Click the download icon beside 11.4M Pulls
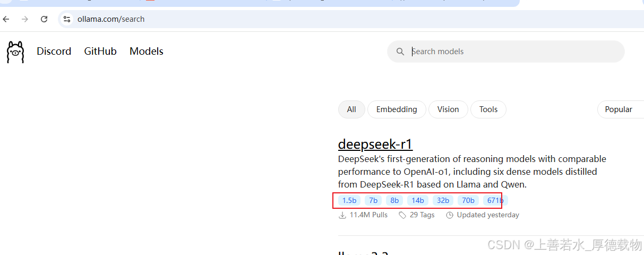This screenshot has height=255, width=644. 342,215
